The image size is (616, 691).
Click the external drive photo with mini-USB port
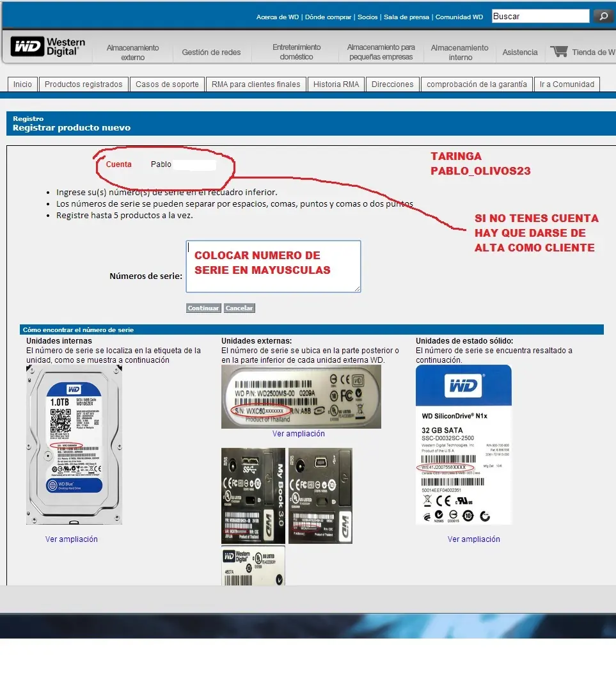click(320, 496)
